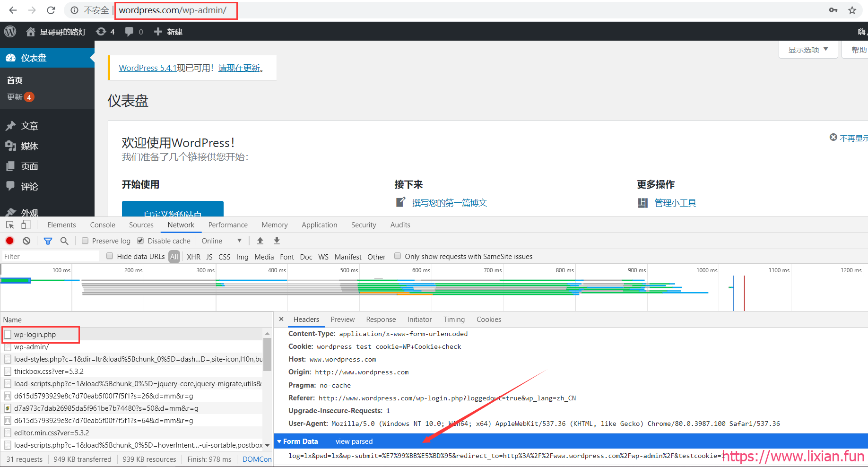The image size is (868, 467).
Task: Dismiss welcome panel via circled X icon
Action: coord(833,137)
